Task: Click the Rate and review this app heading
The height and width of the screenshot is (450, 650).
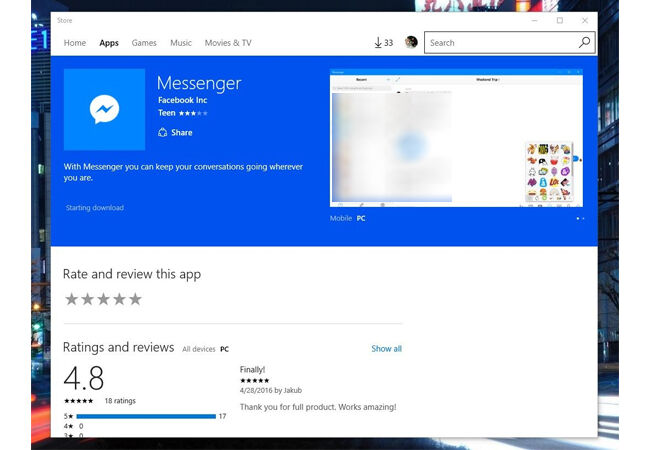Action: click(132, 274)
